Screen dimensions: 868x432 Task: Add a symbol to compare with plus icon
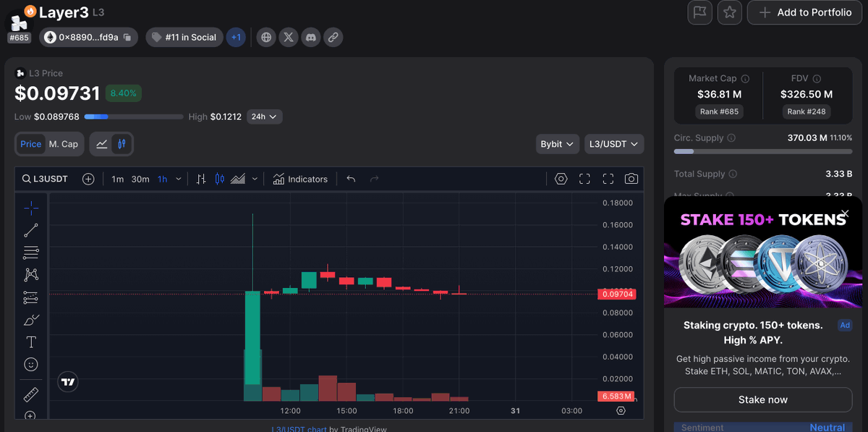click(88, 179)
